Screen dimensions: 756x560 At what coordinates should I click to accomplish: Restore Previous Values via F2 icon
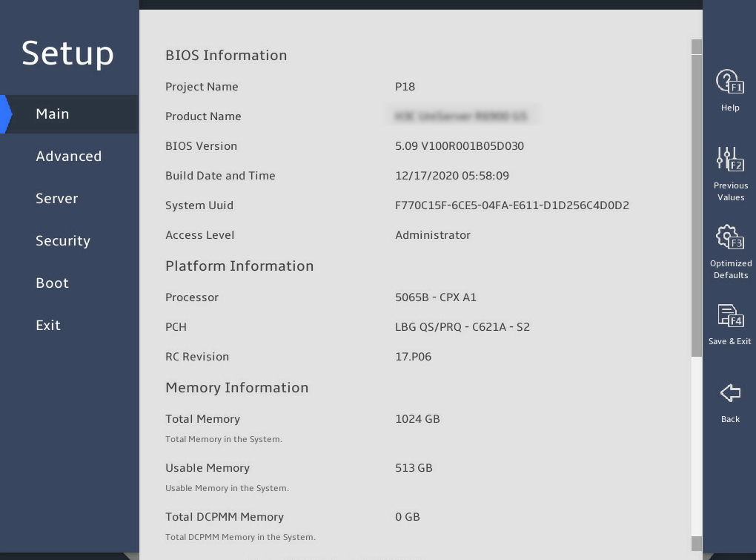[730, 159]
